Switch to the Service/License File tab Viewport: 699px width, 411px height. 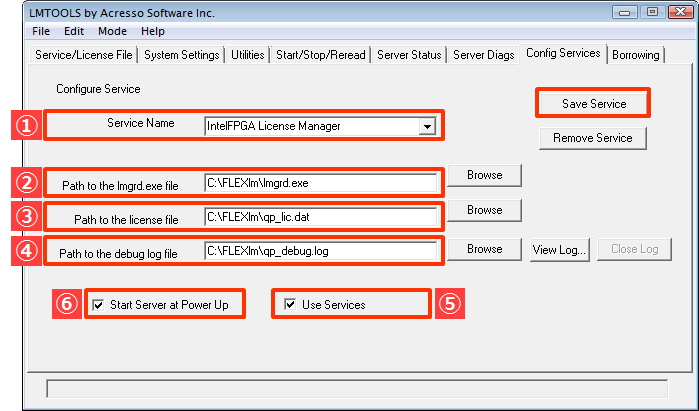click(x=84, y=55)
